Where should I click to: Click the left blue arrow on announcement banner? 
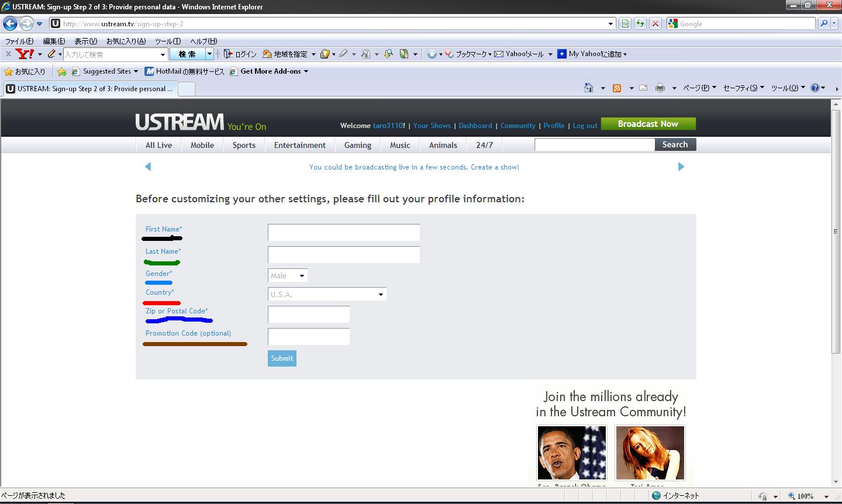pos(148,167)
